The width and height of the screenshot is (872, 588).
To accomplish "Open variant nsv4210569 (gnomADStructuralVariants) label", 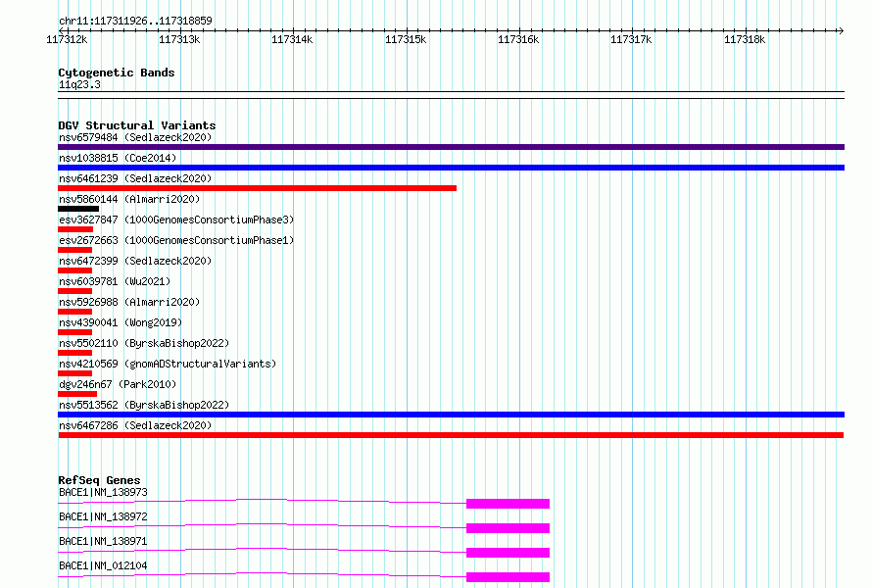I will click(168, 364).
